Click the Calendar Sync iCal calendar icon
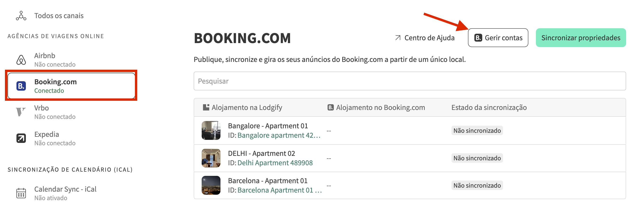644x218 pixels. tap(21, 193)
